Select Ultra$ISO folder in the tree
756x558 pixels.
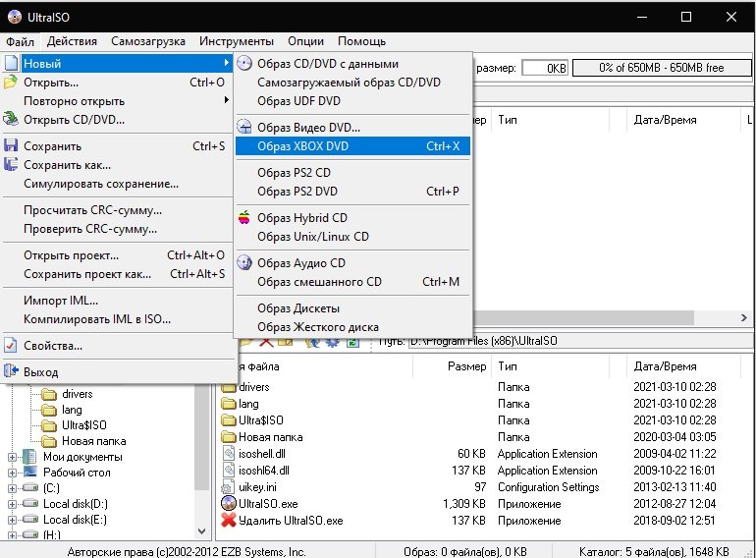click(83, 425)
